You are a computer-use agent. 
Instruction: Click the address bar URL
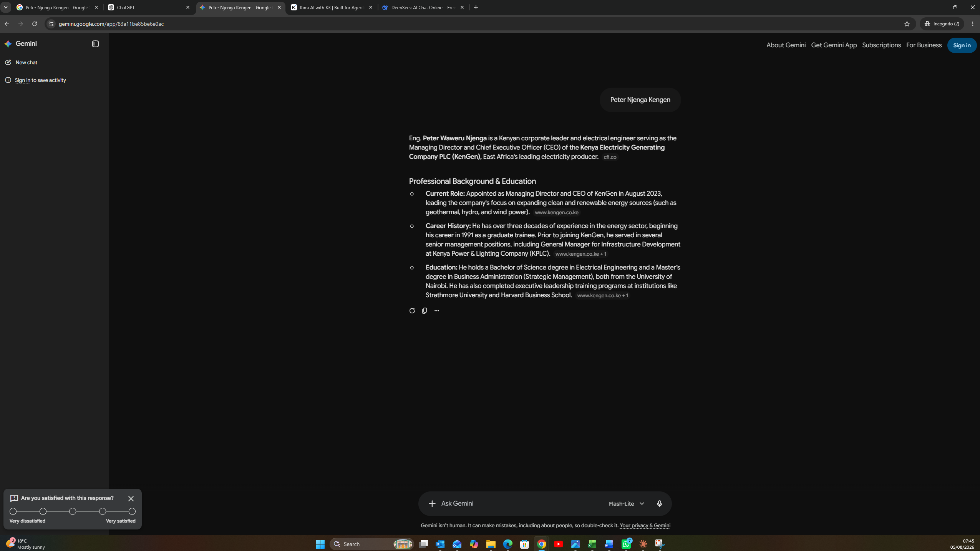point(111,24)
